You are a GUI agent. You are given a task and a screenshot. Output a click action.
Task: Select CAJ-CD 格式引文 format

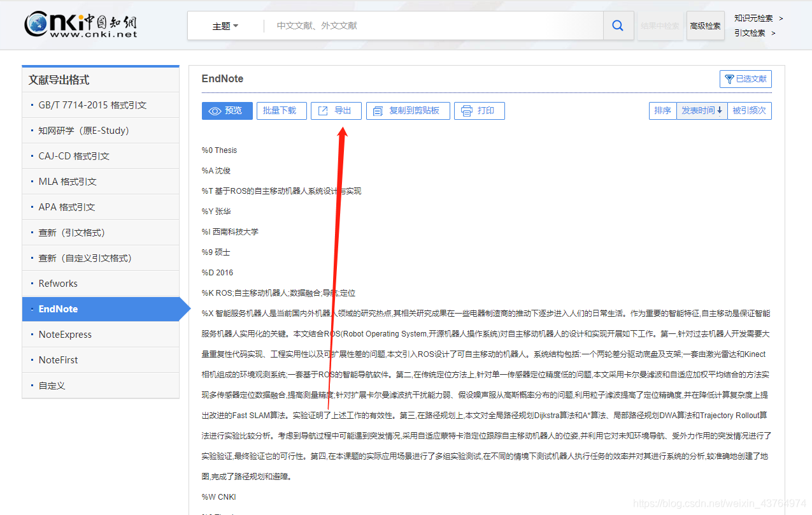pyautogui.click(x=101, y=156)
